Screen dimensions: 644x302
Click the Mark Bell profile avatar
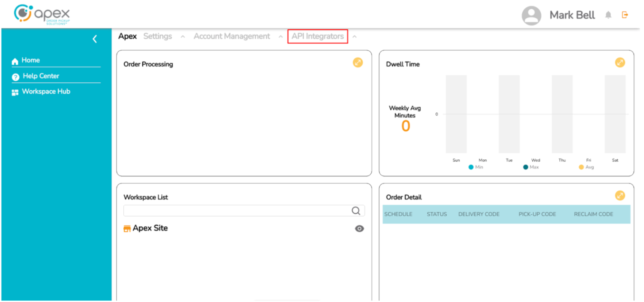531,16
